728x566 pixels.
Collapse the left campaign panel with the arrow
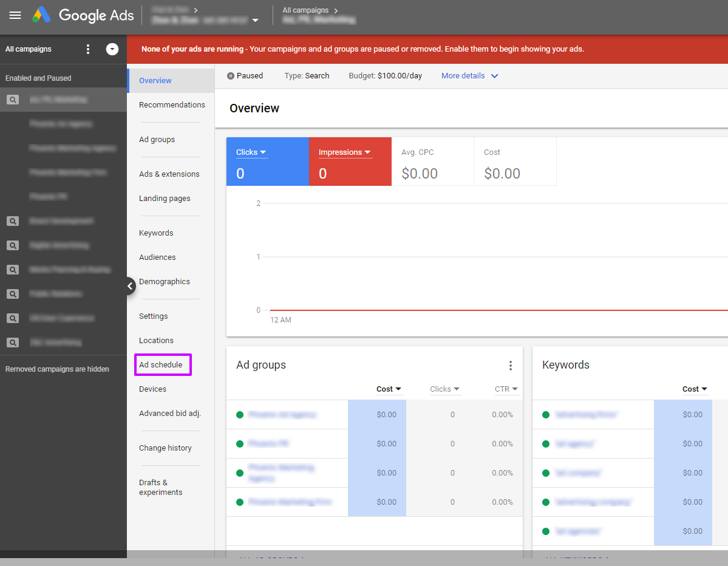coord(130,285)
